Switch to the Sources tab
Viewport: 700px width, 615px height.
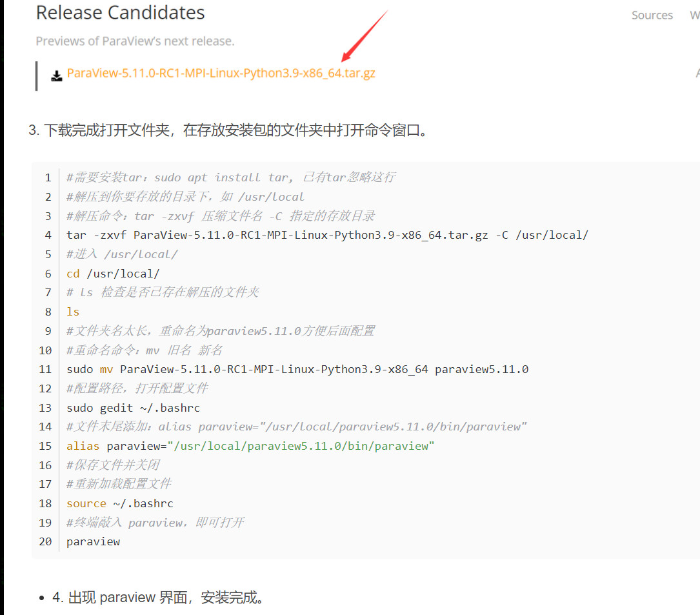tap(652, 15)
